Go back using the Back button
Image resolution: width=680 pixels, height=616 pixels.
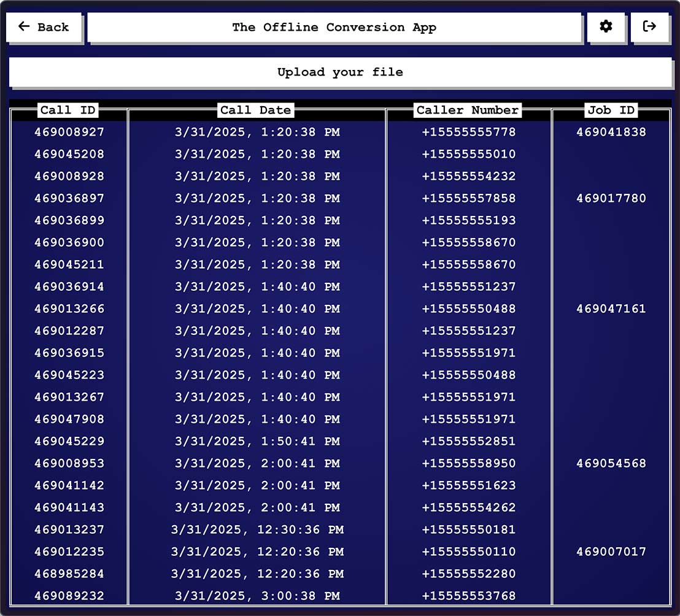tap(44, 27)
